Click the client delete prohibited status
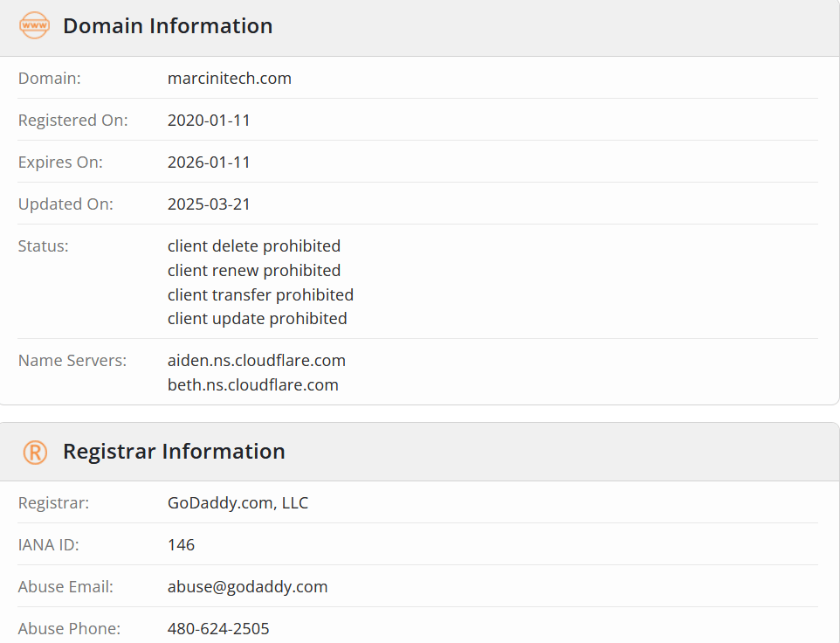840x643 pixels. point(254,246)
